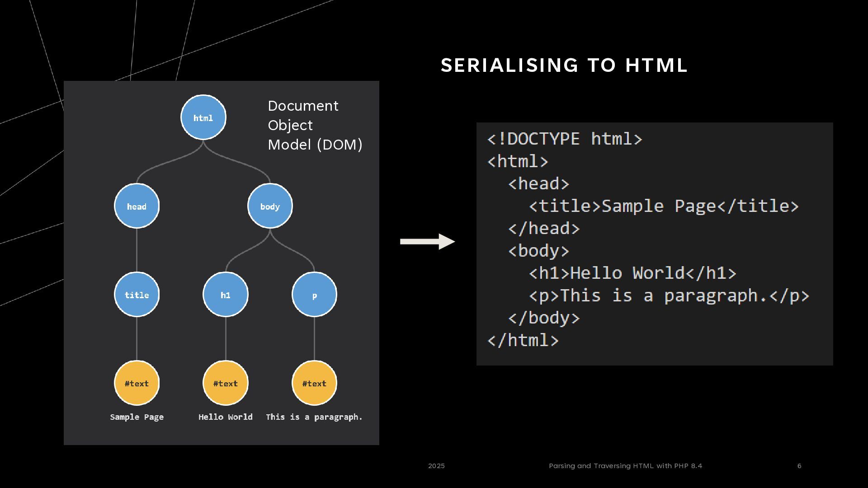868x488 pixels.
Task: Select the head node in DOM tree
Action: (x=137, y=206)
